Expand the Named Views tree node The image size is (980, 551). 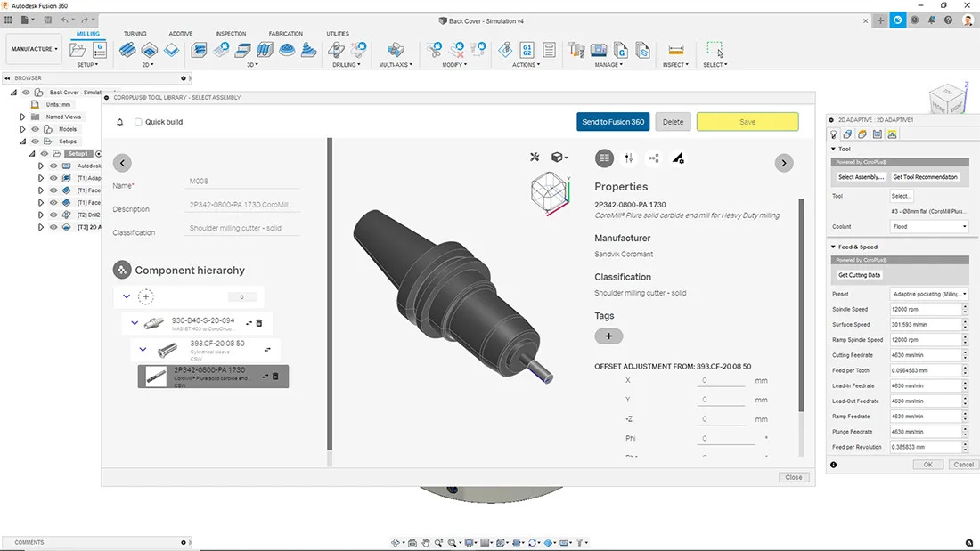tap(22, 117)
